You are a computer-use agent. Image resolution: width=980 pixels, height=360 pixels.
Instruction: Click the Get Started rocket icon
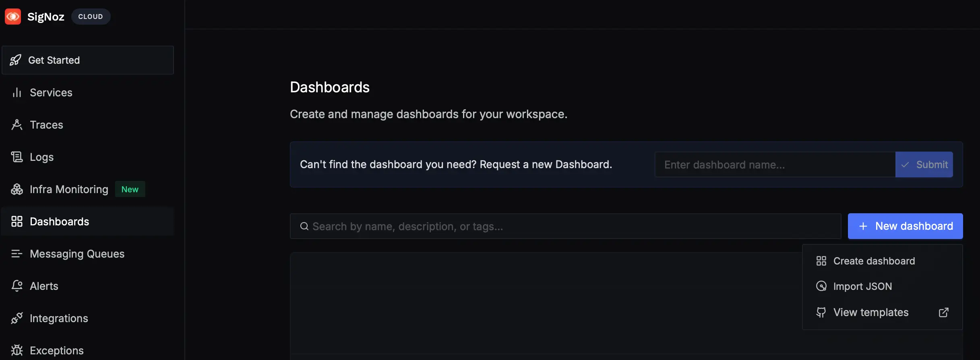[15, 60]
